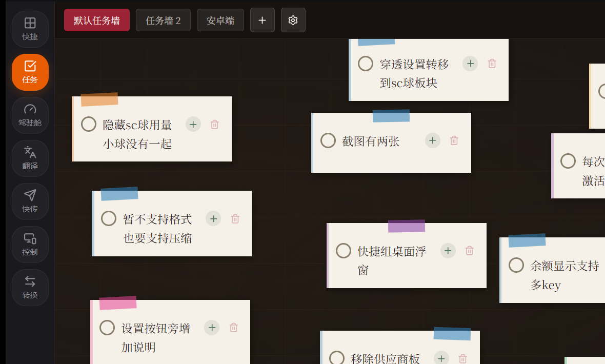Open the 驾驶舱 dashboard sidebar item
Viewport: 605px width, 364px height.
coord(30,115)
